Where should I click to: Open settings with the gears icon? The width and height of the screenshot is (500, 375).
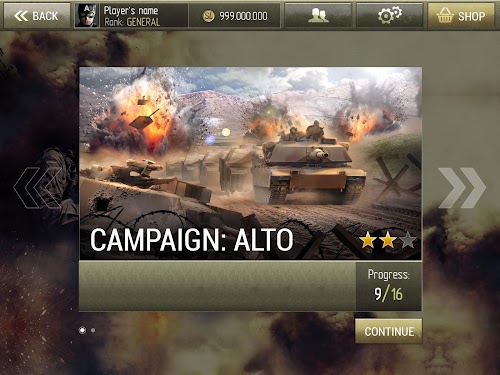[x=390, y=16]
